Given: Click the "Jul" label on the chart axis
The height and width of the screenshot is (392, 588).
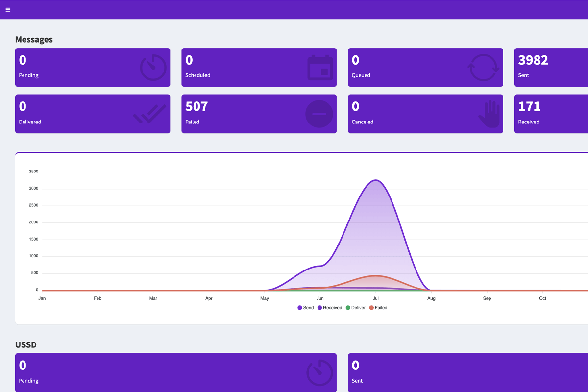Looking at the screenshot, I should tap(376, 298).
